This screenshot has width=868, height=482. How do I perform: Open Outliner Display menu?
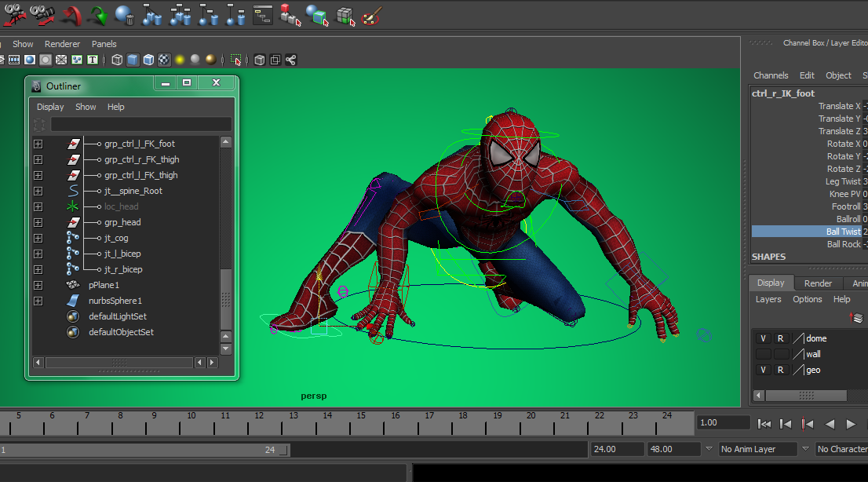[50, 107]
